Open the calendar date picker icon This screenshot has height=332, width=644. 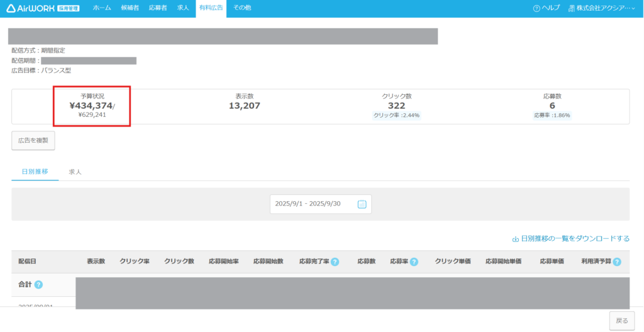(x=362, y=204)
